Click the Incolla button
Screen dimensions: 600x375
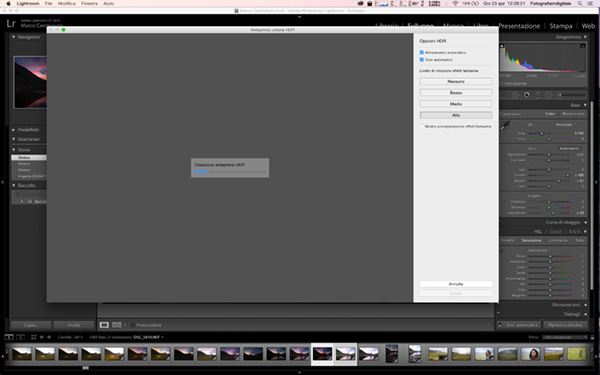pos(74,325)
